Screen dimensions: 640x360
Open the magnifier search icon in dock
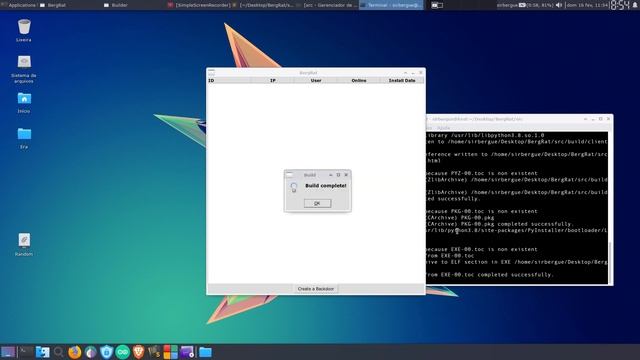pos(58,352)
